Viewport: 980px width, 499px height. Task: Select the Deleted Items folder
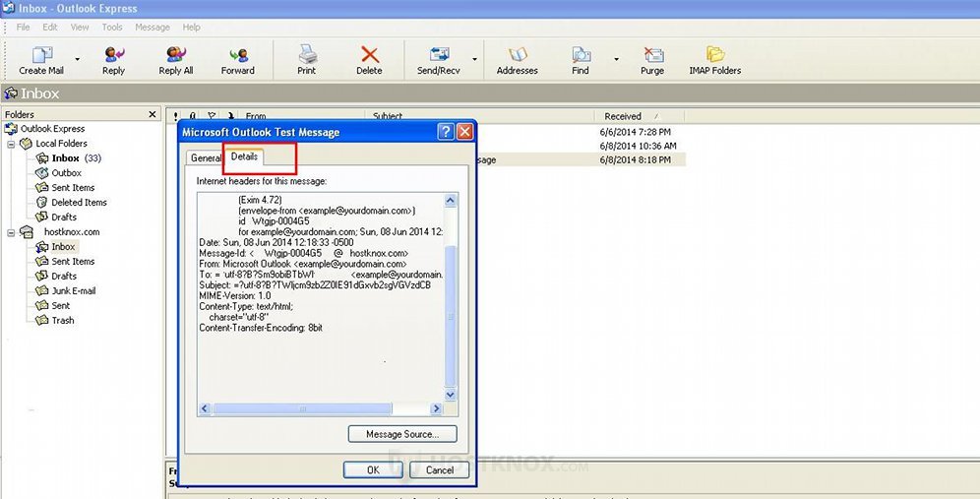click(x=79, y=202)
